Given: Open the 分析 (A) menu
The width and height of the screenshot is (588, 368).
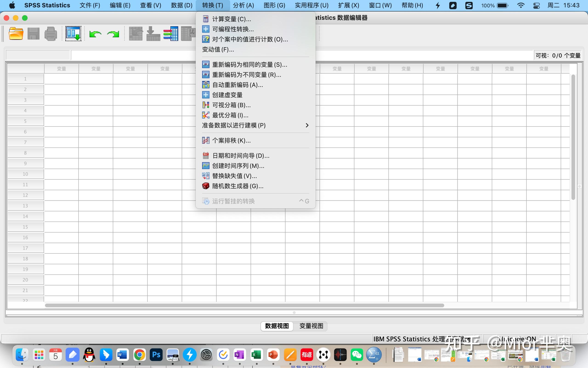Looking at the screenshot, I should tap(243, 5).
